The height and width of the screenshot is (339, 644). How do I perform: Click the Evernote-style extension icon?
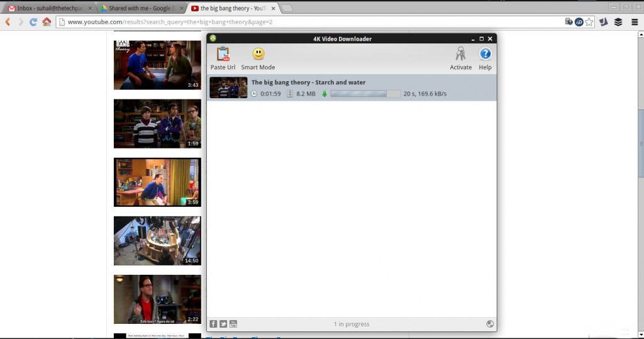pyautogui.click(x=603, y=22)
